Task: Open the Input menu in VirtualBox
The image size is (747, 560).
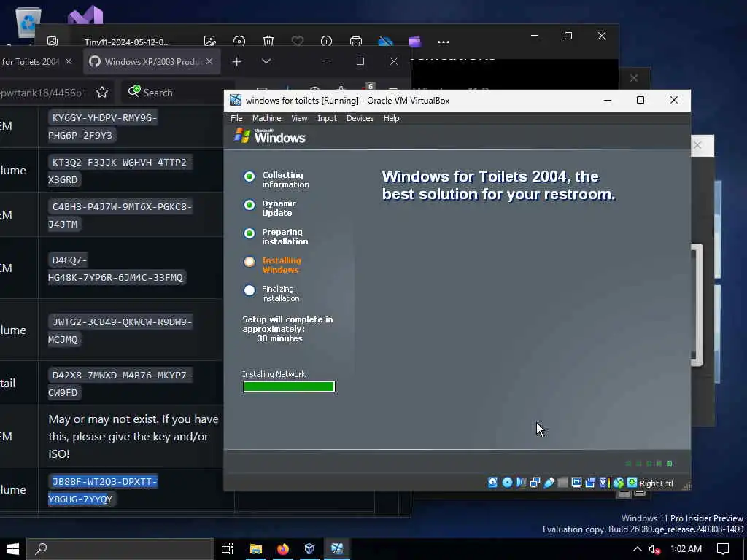Action: [x=327, y=118]
